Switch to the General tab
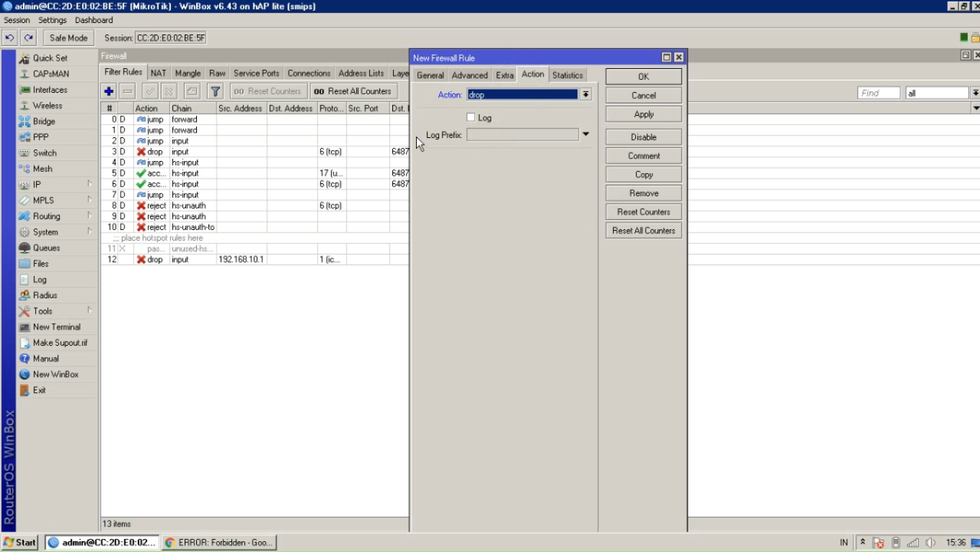980x552 pixels. pyautogui.click(x=430, y=75)
